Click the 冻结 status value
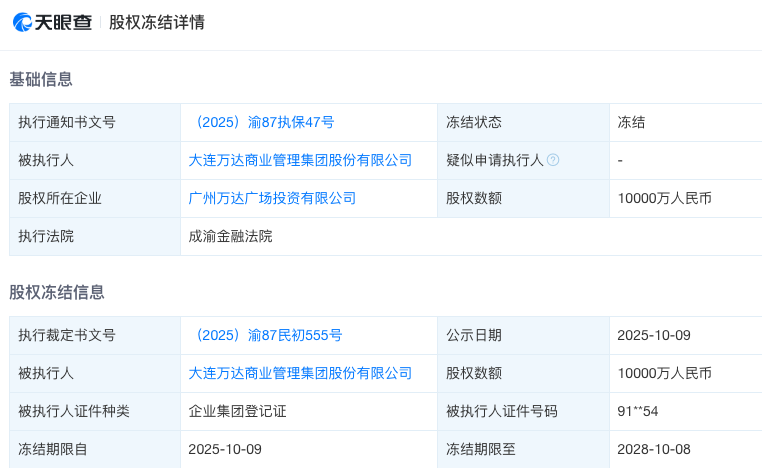The image size is (762, 468). pos(631,122)
